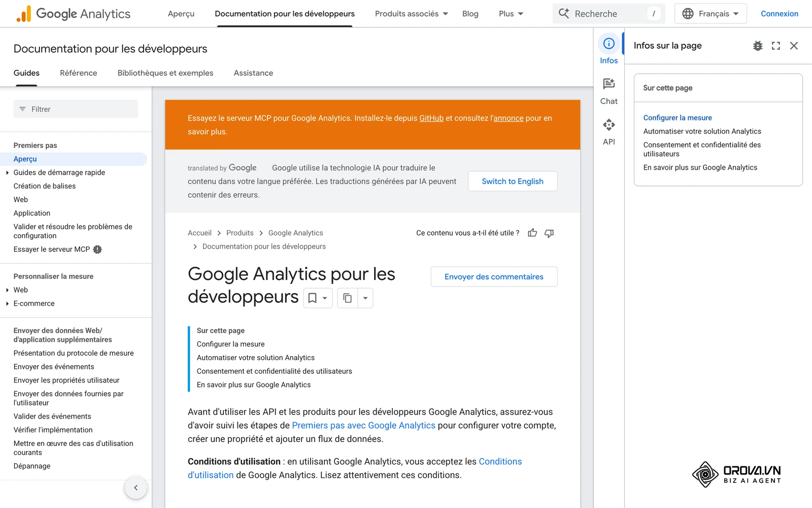
Task: Open the Plus dropdown menu
Action: [511, 14]
